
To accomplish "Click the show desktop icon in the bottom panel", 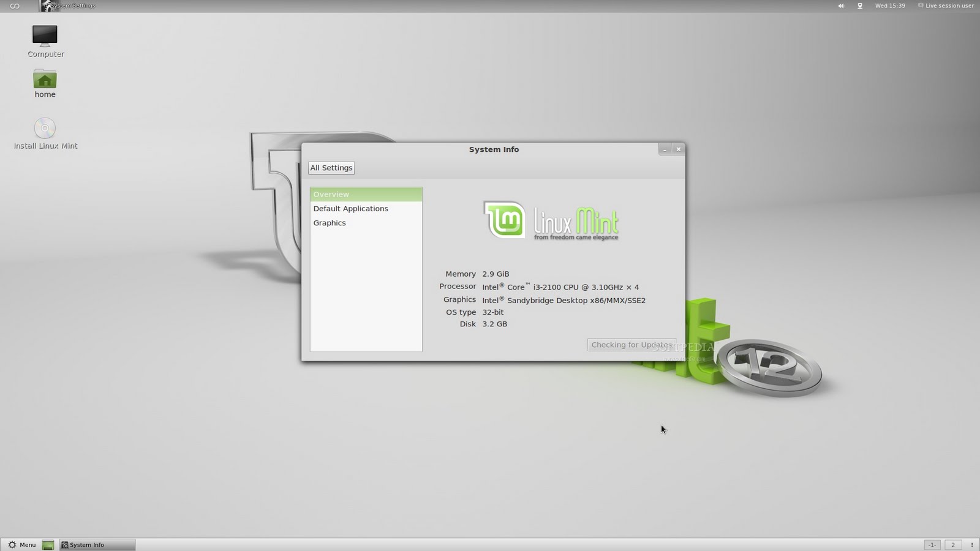I will click(x=49, y=544).
